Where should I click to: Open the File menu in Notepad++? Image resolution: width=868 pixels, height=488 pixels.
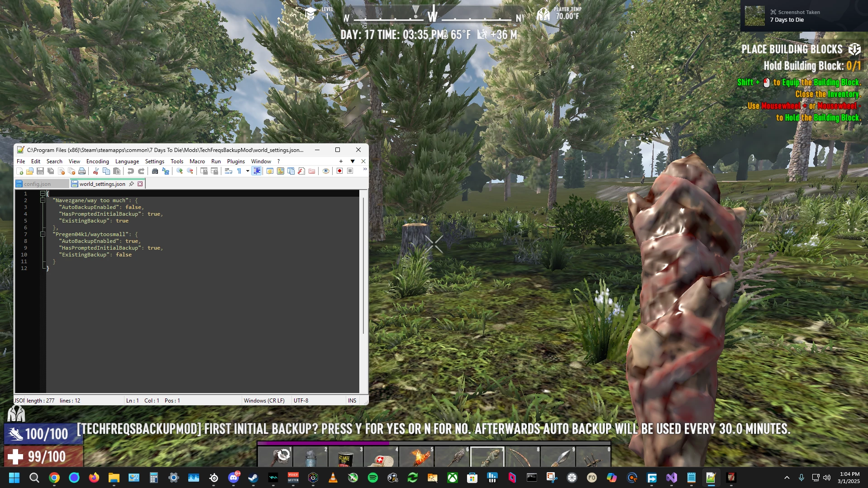(21, 161)
